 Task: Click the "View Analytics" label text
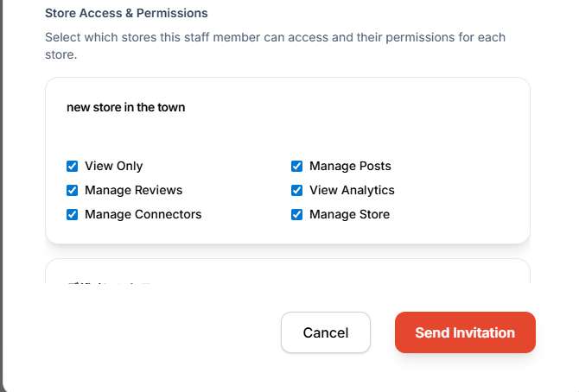pos(352,190)
